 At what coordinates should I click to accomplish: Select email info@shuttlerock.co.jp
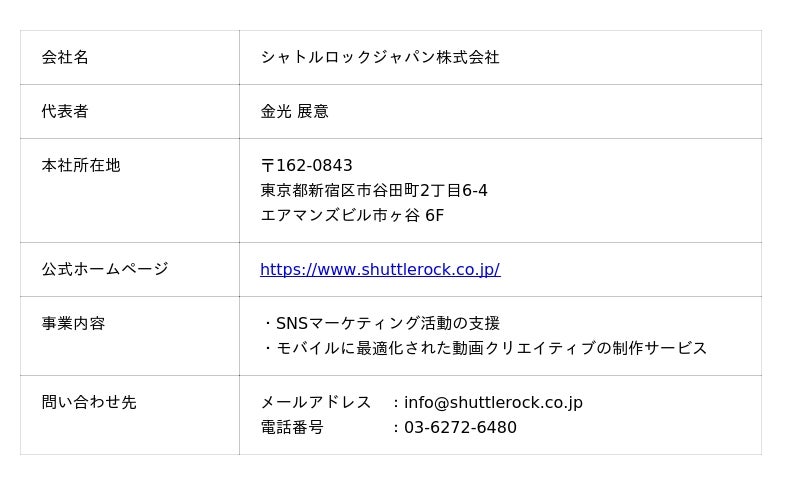click(x=493, y=402)
